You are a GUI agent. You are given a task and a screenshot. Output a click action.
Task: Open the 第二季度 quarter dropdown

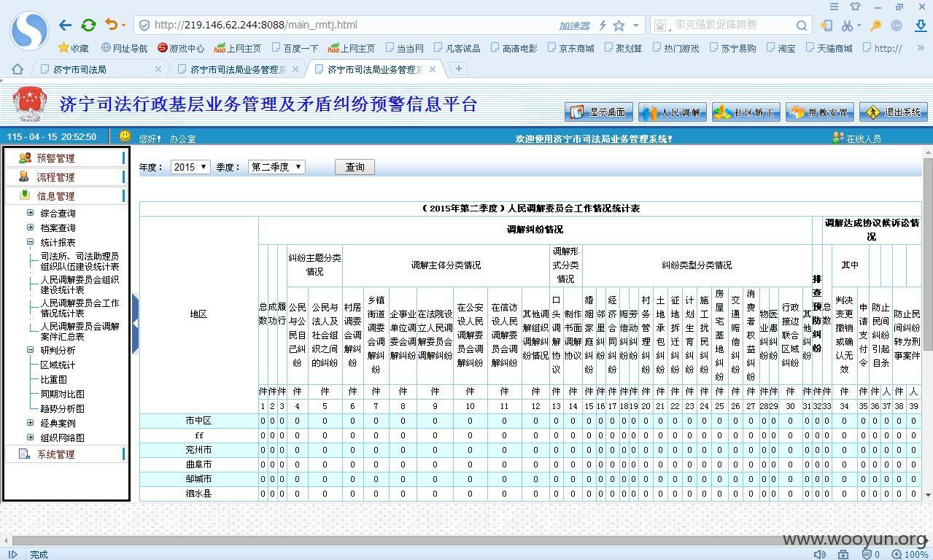[x=276, y=167]
